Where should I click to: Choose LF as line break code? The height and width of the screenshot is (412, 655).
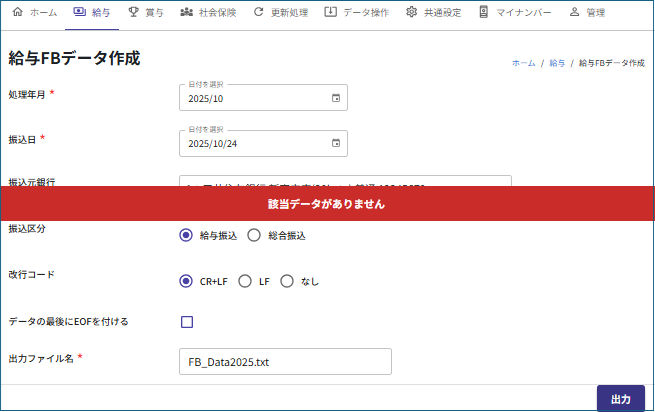tap(245, 282)
